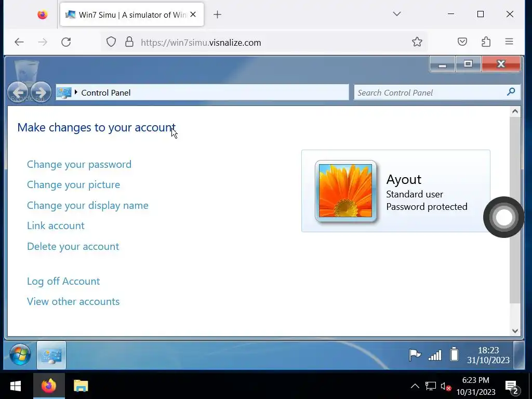The image size is (532, 399).
Task: Open notification center with 2 alerts
Action: (x=512, y=387)
